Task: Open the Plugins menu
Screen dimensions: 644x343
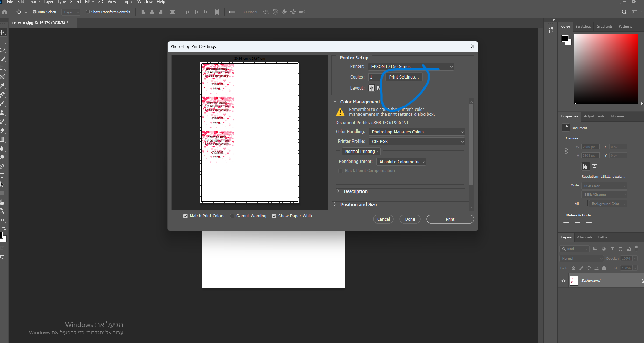Action: coord(127,2)
